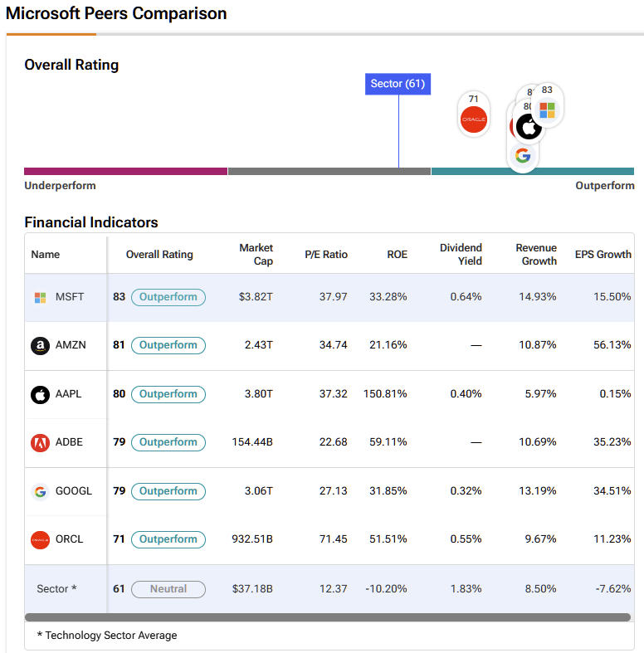Click the Name column header
Image resolution: width=644 pixels, height=653 pixels.
(45, 254)
